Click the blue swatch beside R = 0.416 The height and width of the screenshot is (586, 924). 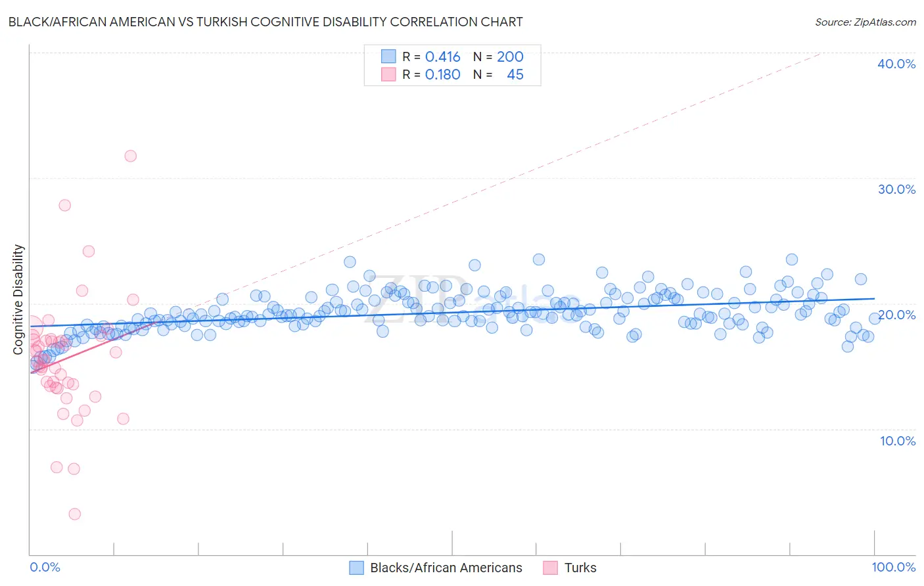point(388,56)
